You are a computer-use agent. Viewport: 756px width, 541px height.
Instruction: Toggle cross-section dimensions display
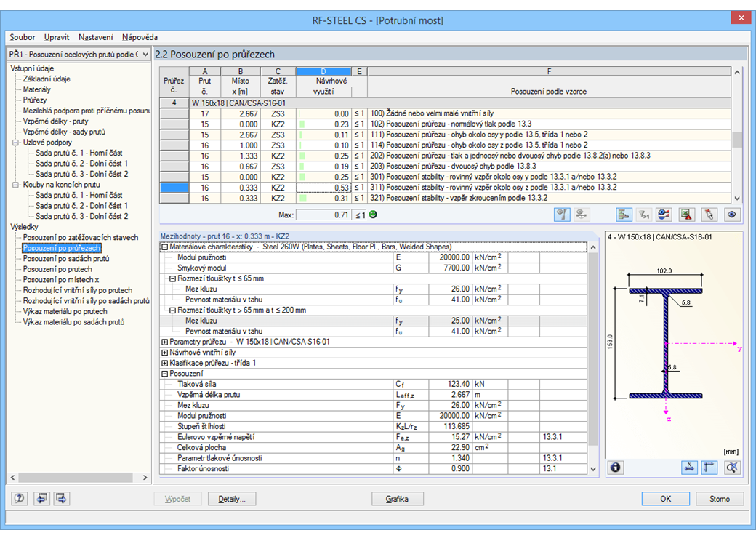tap(689, 468)
